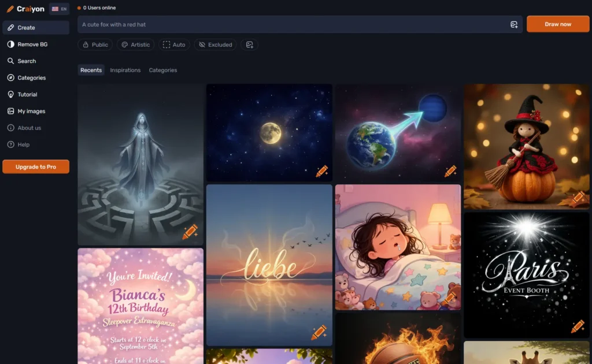Open the Auto aspect ratio selector
592x364 pixels.
tap(174, 44)
